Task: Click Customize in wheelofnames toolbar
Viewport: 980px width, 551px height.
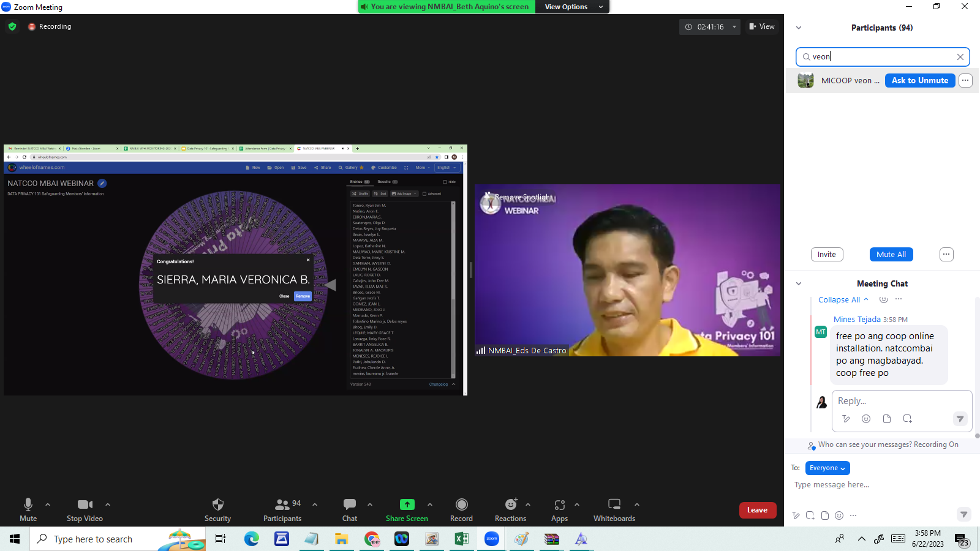Action: pos(384,167)
